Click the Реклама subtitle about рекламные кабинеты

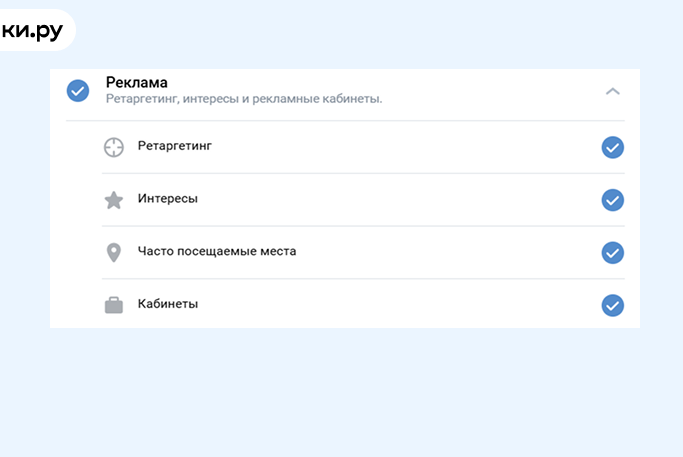pos(244,99)
